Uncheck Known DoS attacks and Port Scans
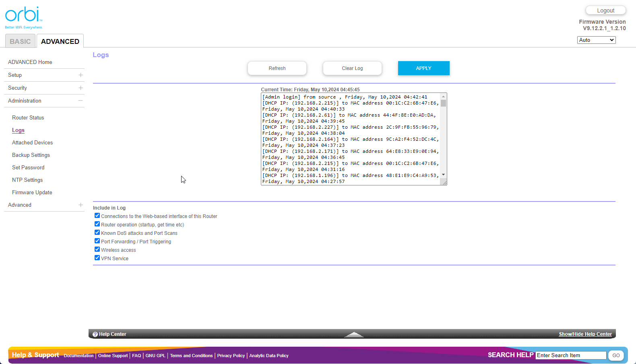636x364 pixels. click(x=97, y=232)
